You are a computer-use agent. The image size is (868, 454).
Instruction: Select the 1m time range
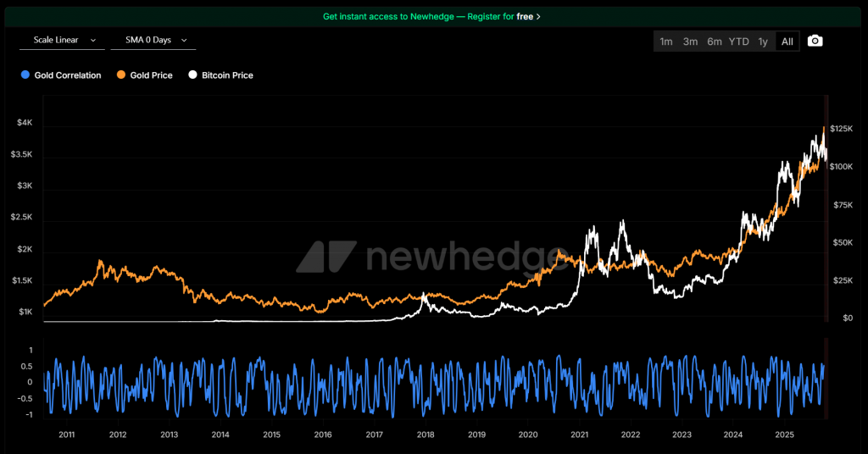click(666, 42)
